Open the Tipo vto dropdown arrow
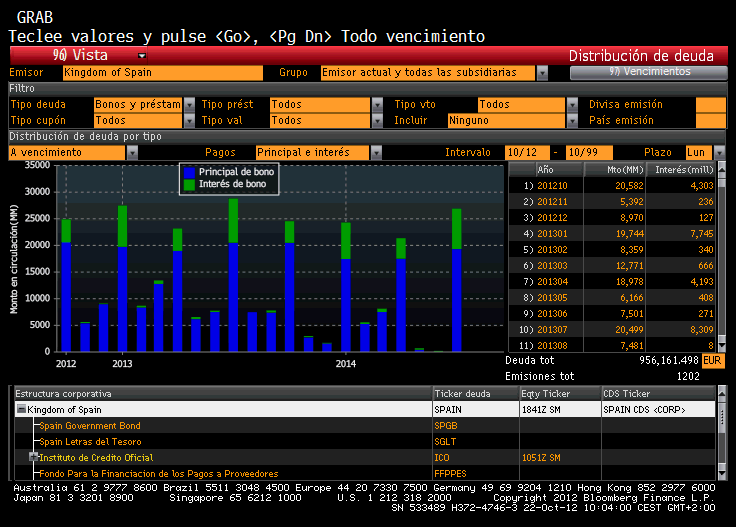Viewport: 736px width, 527px height. 571,104
